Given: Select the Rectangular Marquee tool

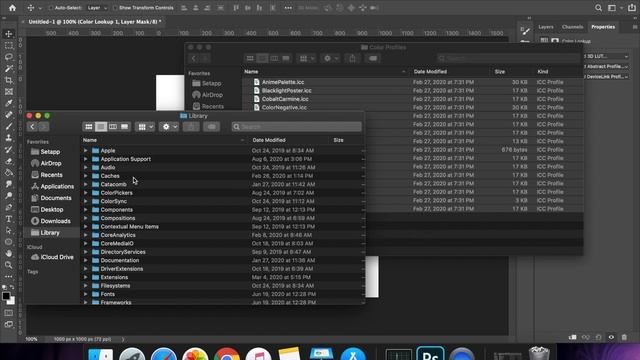Looking at the screenshot, I should click(9, 45).
